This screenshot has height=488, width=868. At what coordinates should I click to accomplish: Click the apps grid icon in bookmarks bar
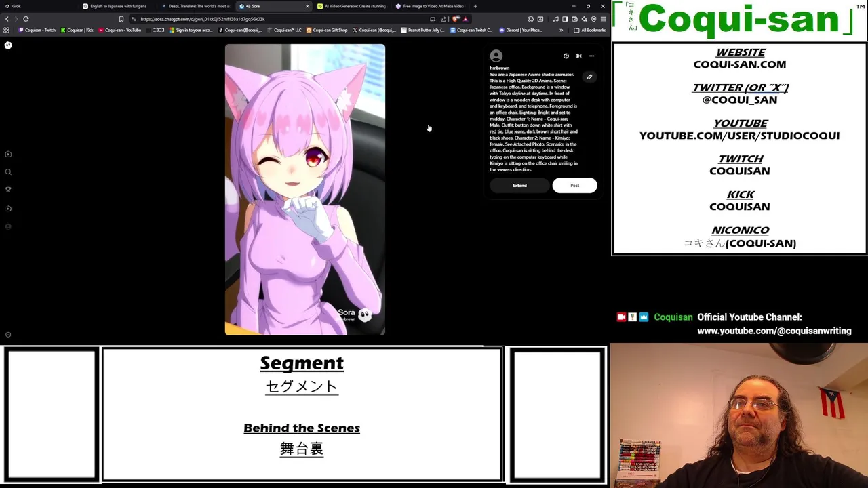click(x=7, y=30)
